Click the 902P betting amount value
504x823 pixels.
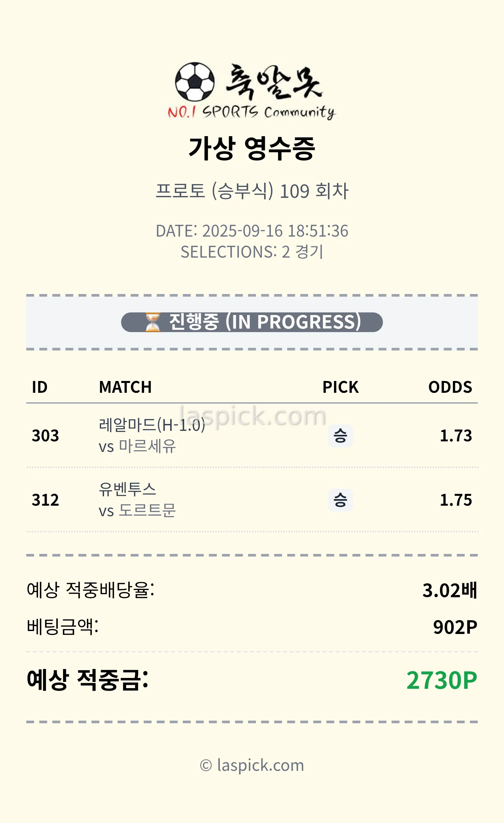click(x=455, y=627)
